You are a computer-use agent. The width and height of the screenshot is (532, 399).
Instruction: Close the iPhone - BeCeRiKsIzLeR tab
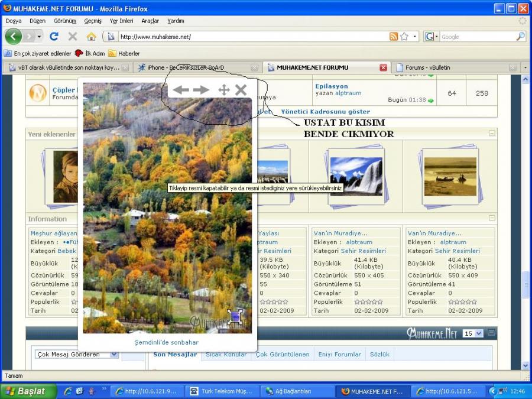coord(254,67)
